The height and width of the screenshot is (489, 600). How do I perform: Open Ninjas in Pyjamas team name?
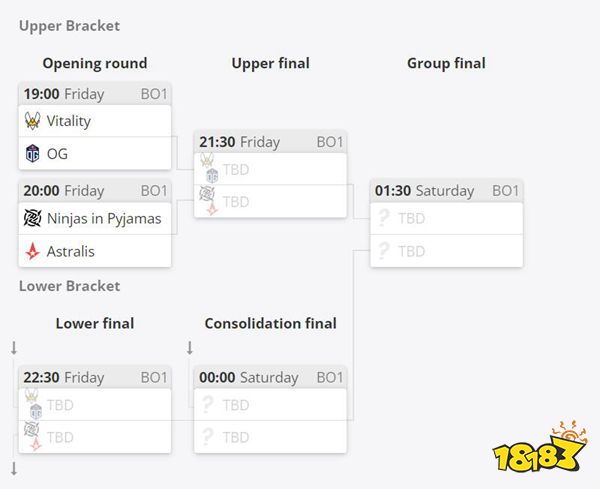tap(104, 218)
